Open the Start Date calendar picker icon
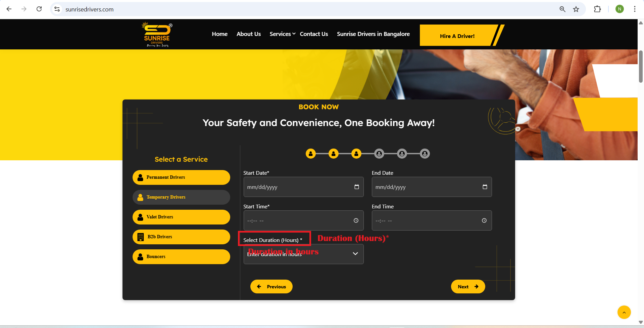 coord(356,187)
